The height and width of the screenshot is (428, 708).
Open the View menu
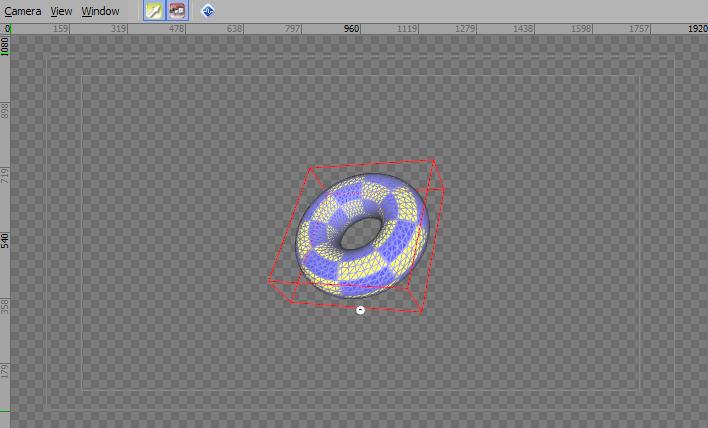point(61,11)
